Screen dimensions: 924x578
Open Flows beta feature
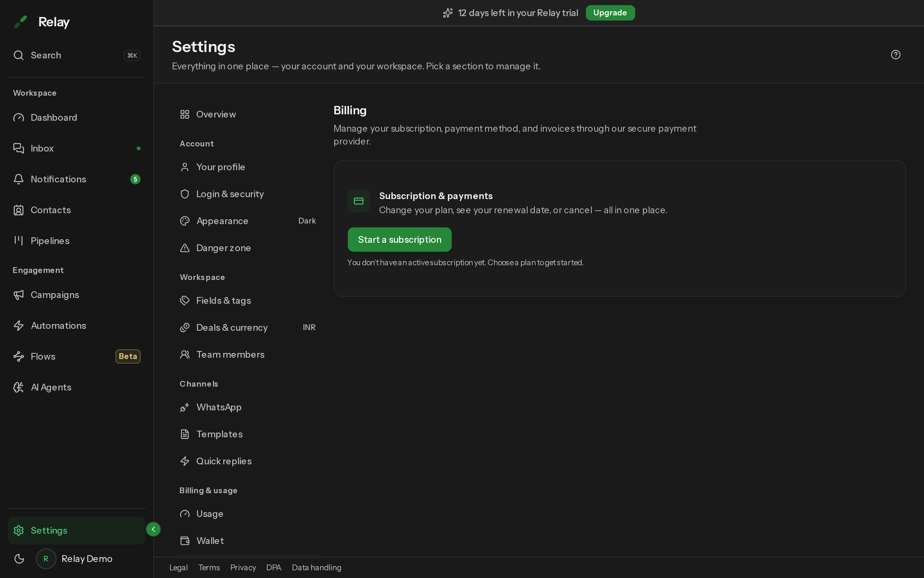[76, 356]
